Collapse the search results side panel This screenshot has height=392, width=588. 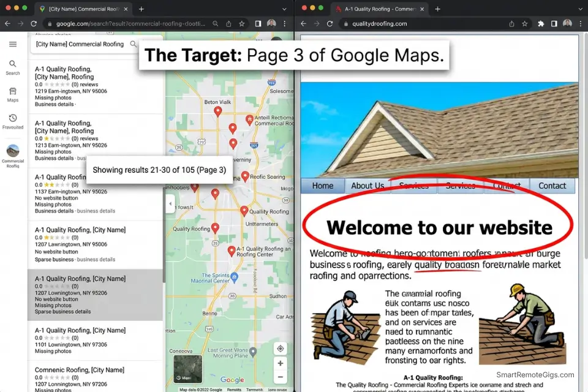click(169, 203)
